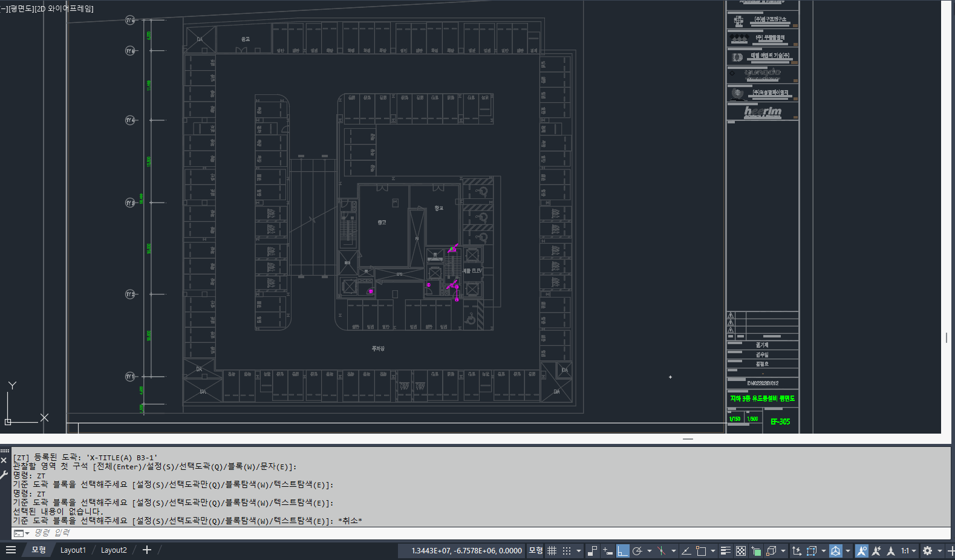
Task: Expand the isometric drafting plane dropdown
Action: pos(673,551)
